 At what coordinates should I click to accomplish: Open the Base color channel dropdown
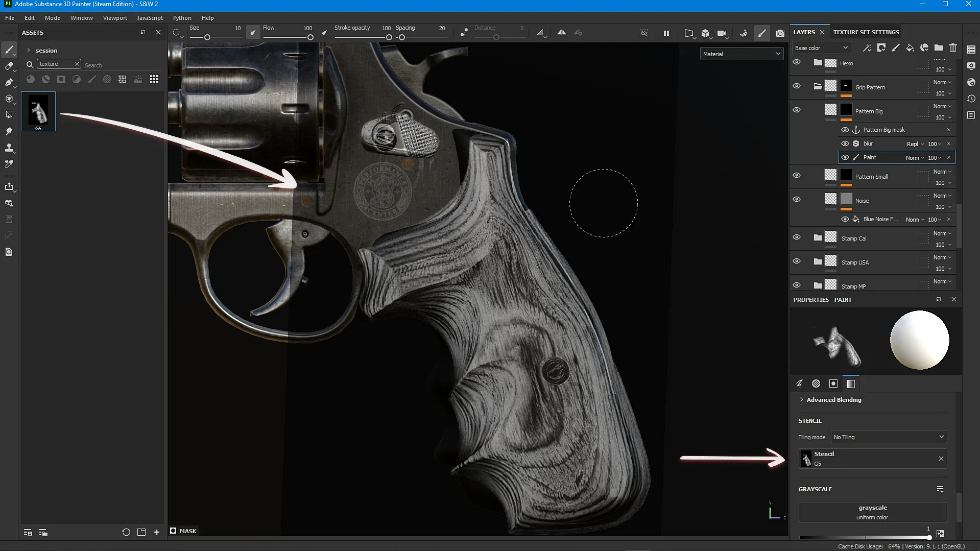point(821,47)
